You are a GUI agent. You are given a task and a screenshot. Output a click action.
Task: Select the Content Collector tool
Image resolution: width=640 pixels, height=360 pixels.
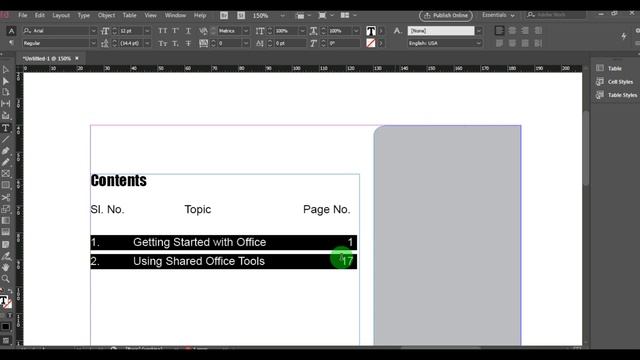click(6, 116)
